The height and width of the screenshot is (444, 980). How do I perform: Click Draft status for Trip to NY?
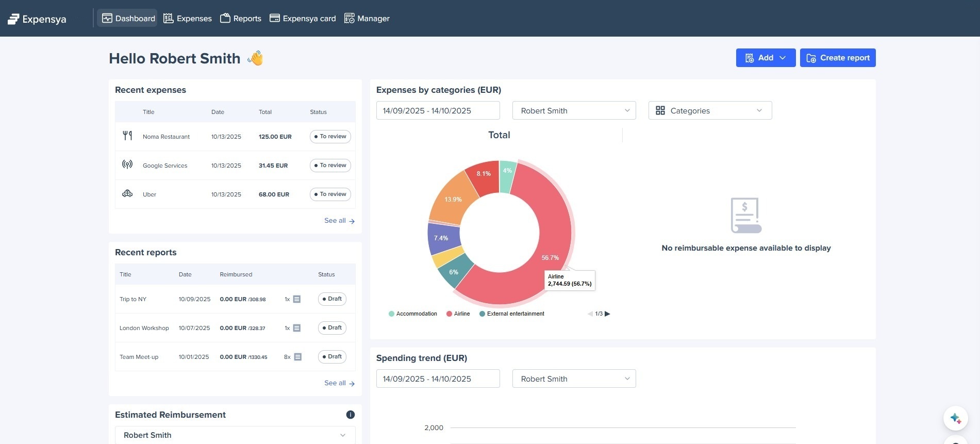(x=332, y=299)
